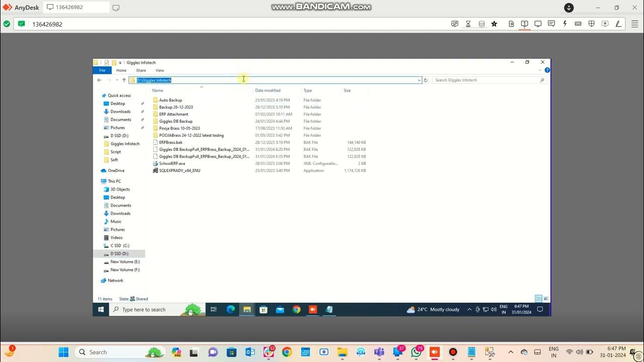Toggle AnyDesk privacy mode eye icon
644x362 pixels.
tap(455, 24)
